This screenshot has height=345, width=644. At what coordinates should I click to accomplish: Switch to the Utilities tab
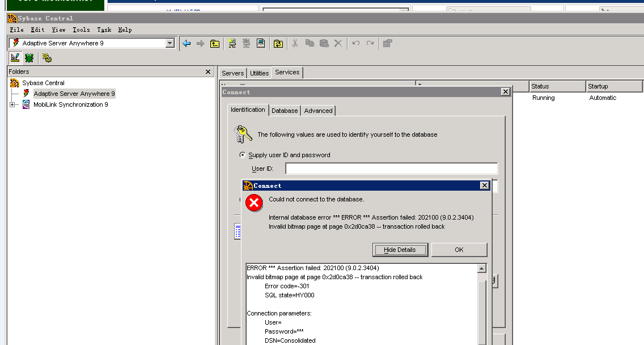(259, 73)
